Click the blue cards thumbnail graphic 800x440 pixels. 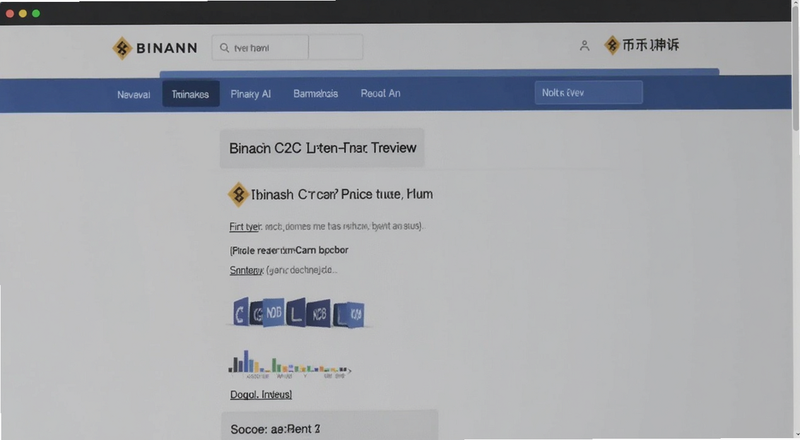click(x=299, y=312)
